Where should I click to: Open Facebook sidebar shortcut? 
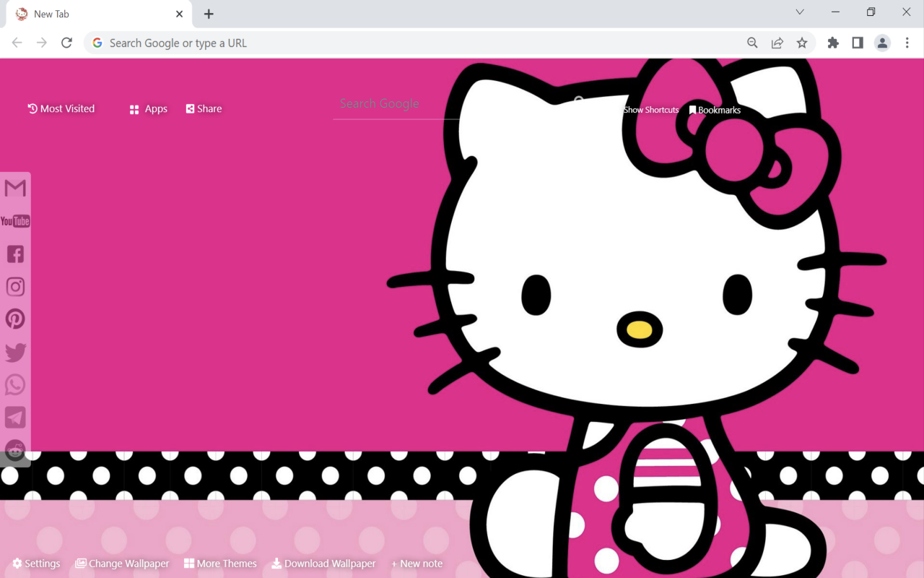15,254
